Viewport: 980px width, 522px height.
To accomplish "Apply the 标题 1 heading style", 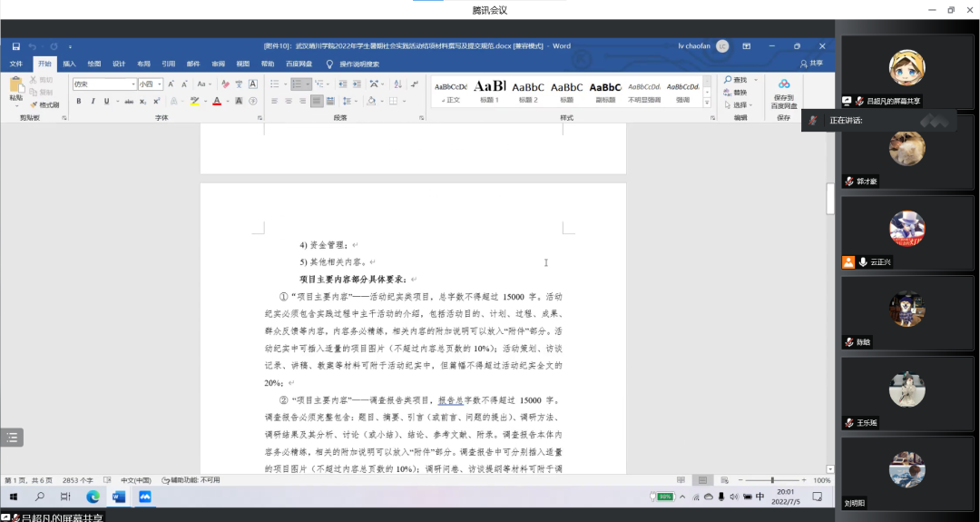I will click(x=490, y=90).
